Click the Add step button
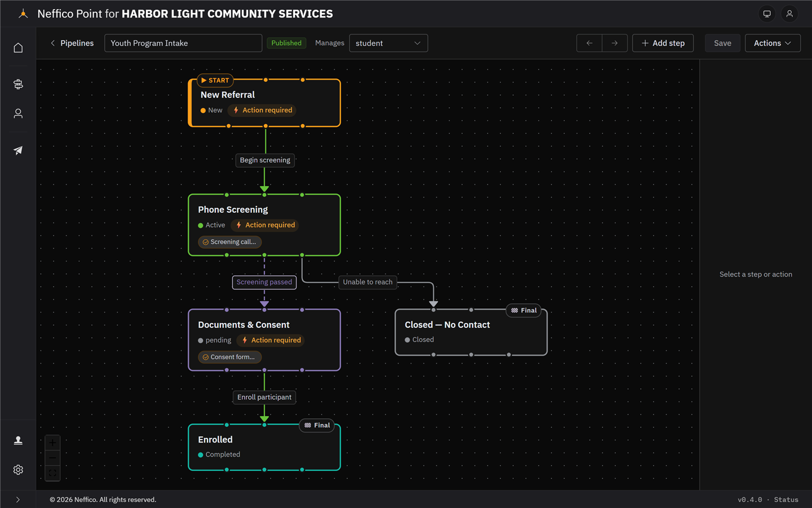812x508 pixels. point(663,43)
